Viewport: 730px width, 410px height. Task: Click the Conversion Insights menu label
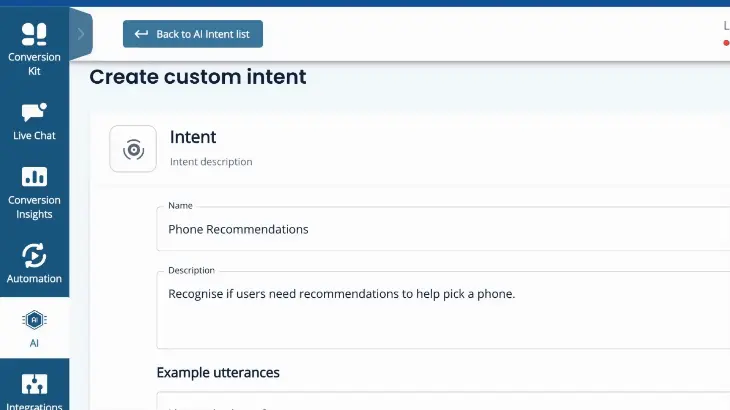tap(34, 207)
